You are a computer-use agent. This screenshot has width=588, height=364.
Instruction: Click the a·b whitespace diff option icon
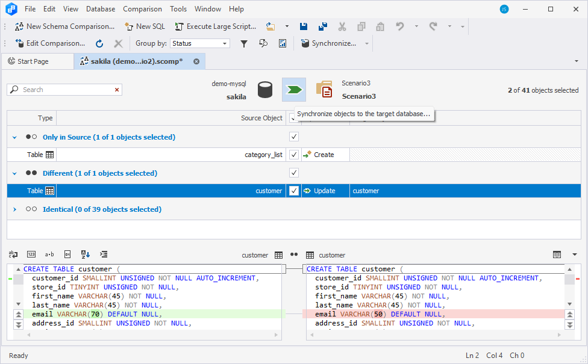(x=49, y=254)
